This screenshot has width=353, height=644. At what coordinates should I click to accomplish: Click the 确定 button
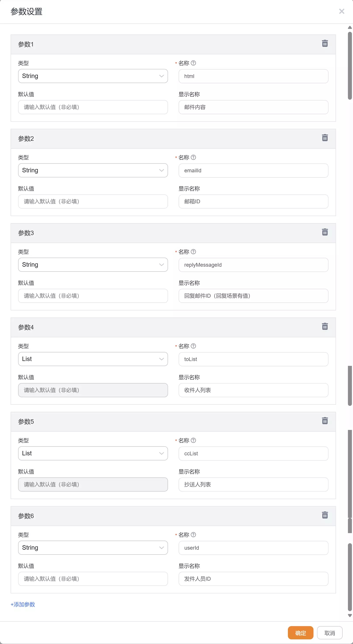coord(300,633)
